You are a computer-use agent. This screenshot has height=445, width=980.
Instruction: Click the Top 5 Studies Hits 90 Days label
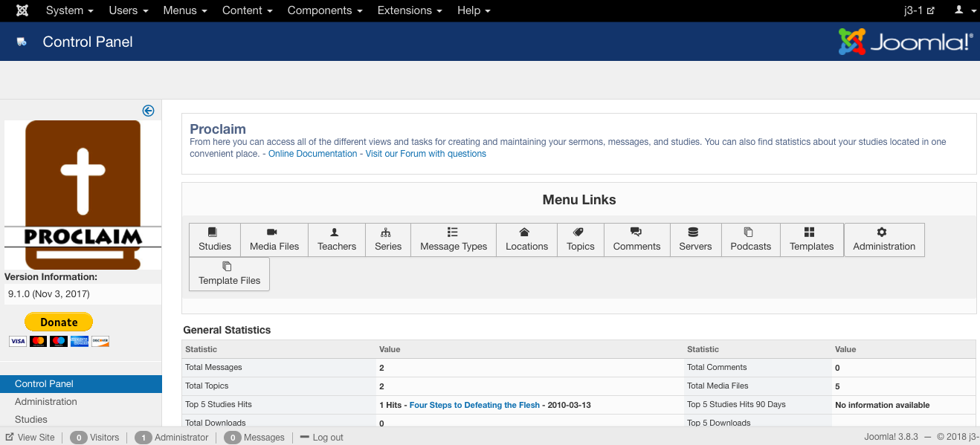736,404
